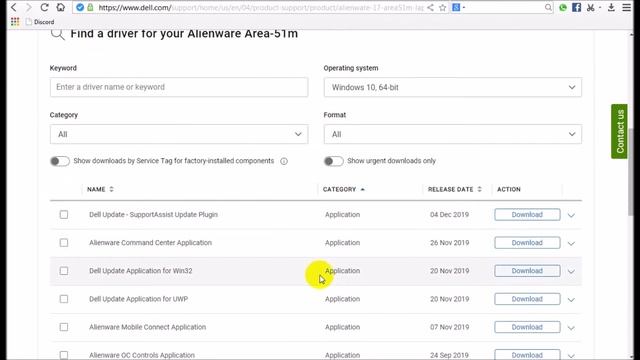Viewport: 640px width, 360px height.
Task: Download Dell Update Application for UWP
Action: 527,299
